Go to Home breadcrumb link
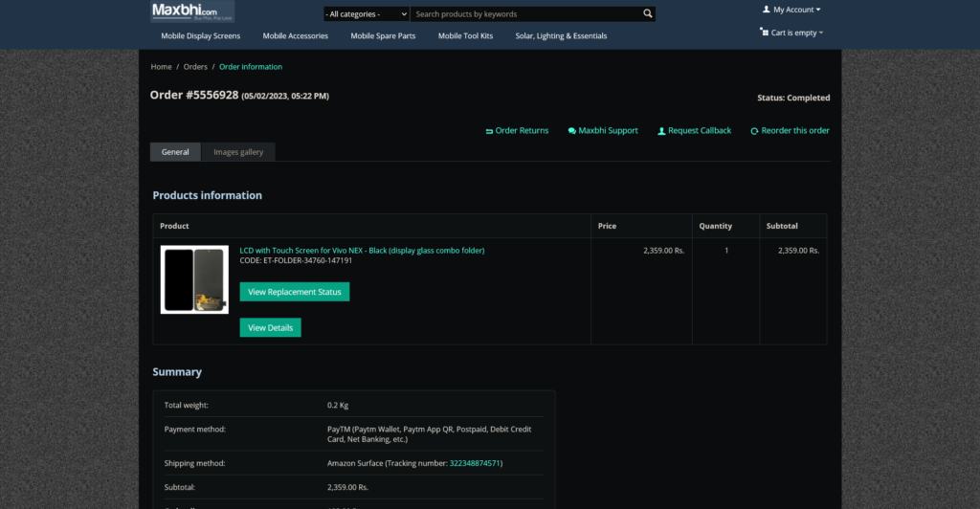Image resolution: width=980 pixels, height=509 pixels. [x=161, y=67]
